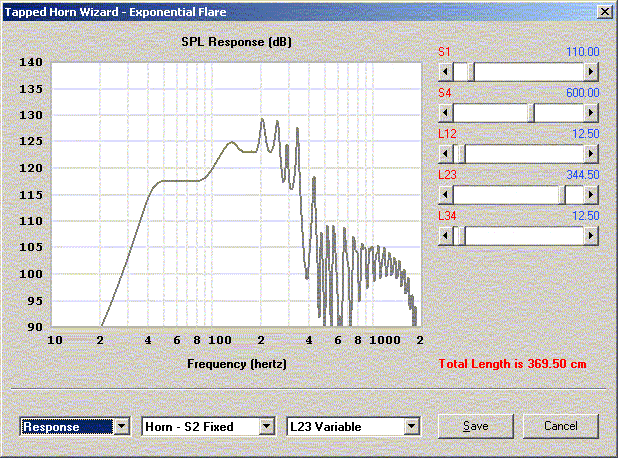Image resolution: width=618 pixels, height=458 pixels.
Task: Open the Horn - S2 Fixed dropdown arrow
Action: pos(266,426)
